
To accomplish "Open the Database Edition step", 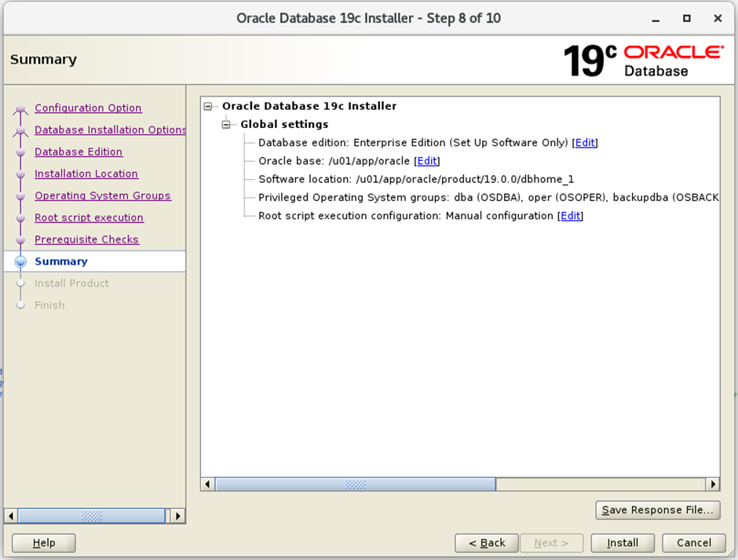I will (79, 152).
